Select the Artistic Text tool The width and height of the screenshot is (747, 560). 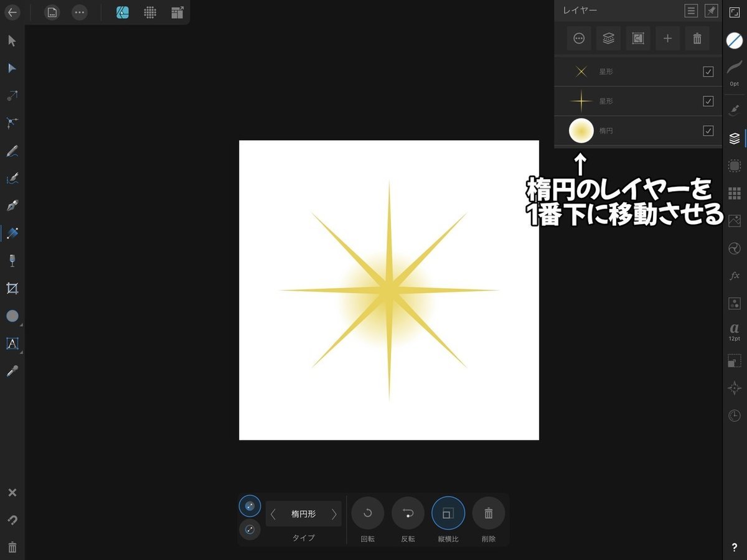tap(12, 343)
